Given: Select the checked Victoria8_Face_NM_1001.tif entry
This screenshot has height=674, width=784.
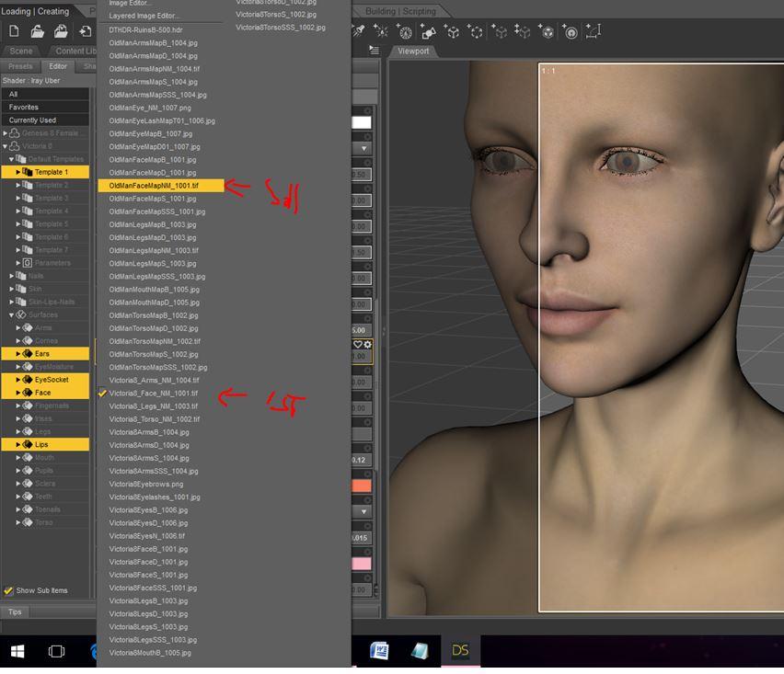Looking at the screenshot, I should 153,393.
